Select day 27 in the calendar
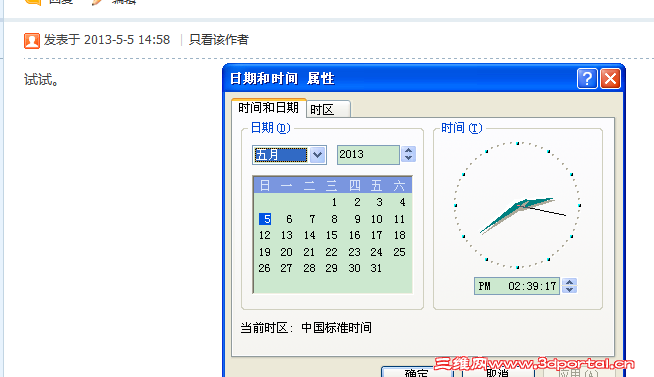This screenshot has width=654, height=377. (x=287, y=268)
